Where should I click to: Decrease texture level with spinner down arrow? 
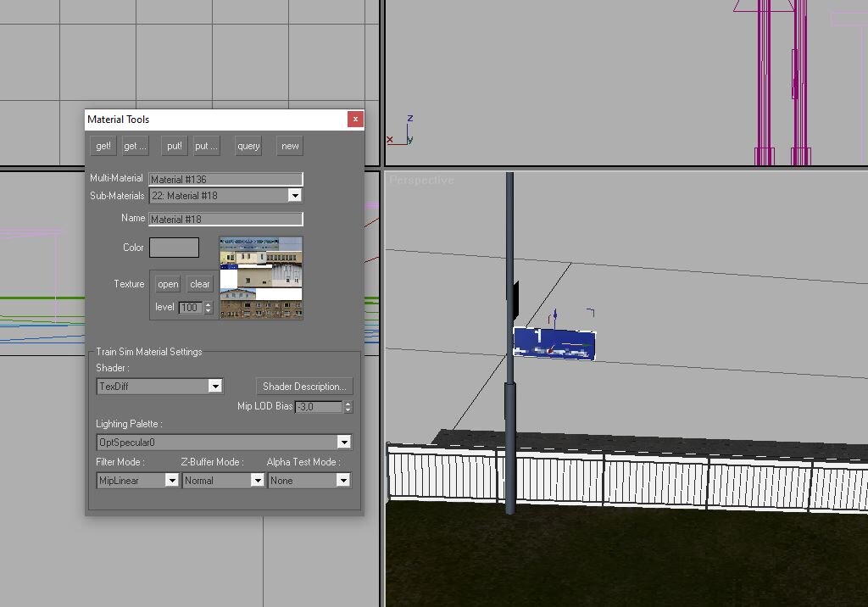(x=209, y=310)
